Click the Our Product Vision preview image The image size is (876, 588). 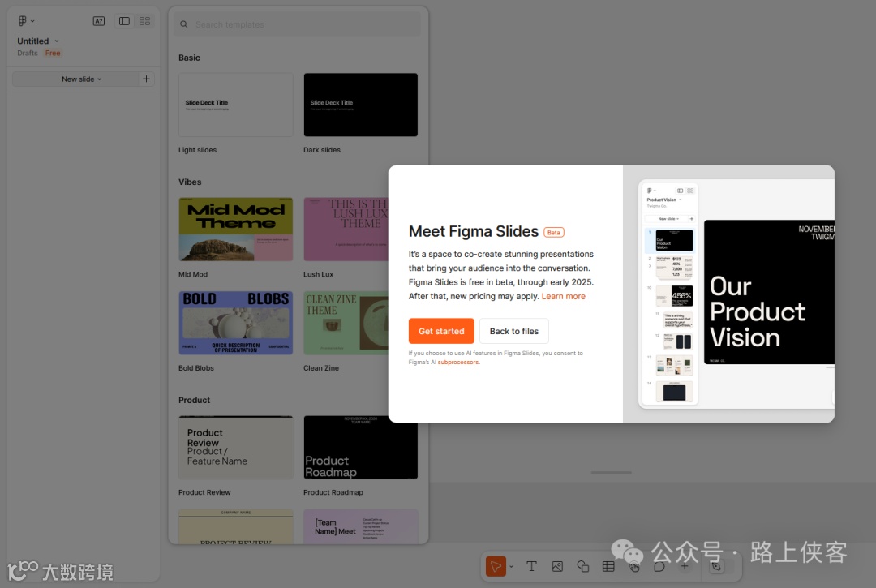769,292
